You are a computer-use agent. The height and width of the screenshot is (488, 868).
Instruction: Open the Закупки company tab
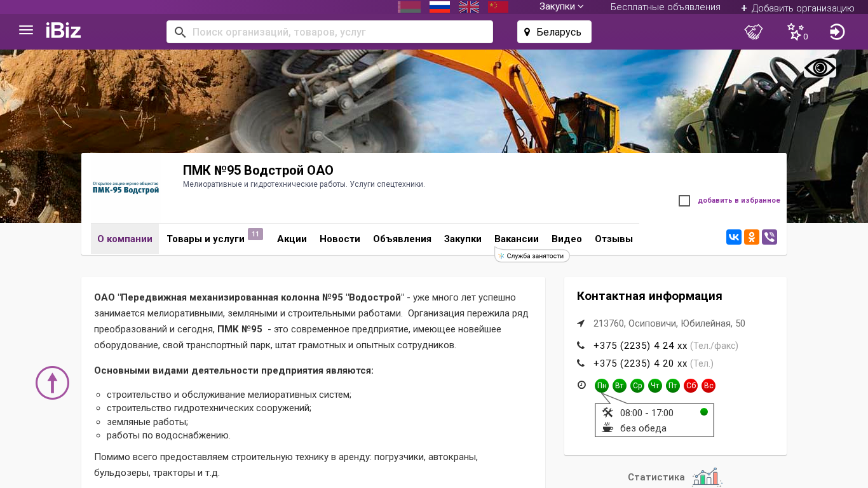tap(463, 239)
